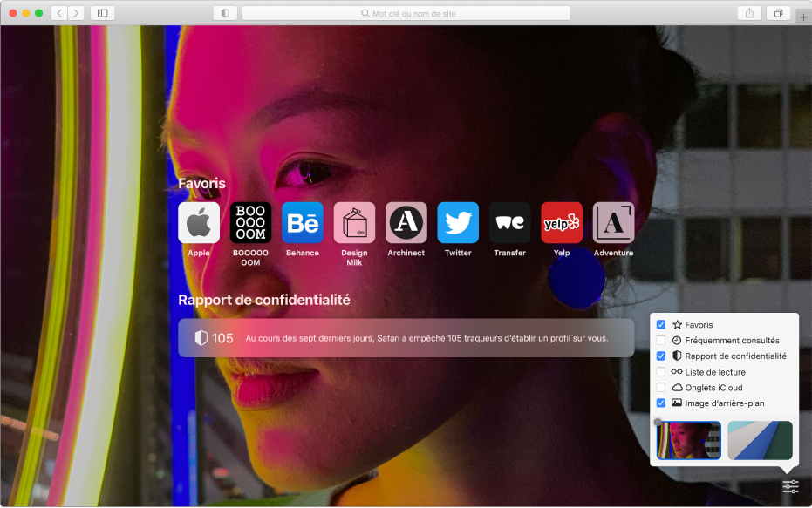Viewport: 812px width, 508px height.
Task: Open the Yelp favorite
Action: (x=562, y=223)
